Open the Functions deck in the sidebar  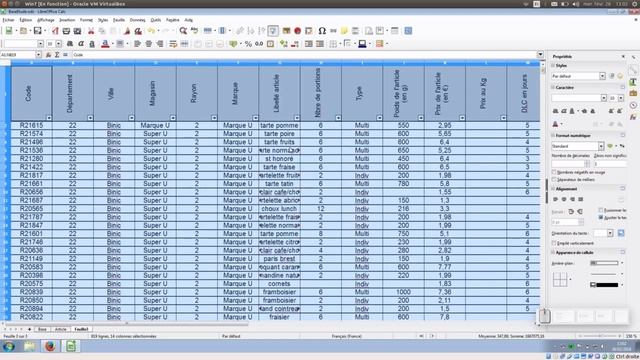pyautogui.click(x=633, y=117)
